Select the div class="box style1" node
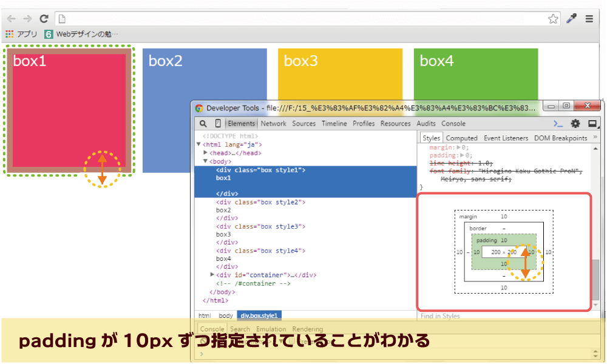607x364 pixels. click(261, 170)
